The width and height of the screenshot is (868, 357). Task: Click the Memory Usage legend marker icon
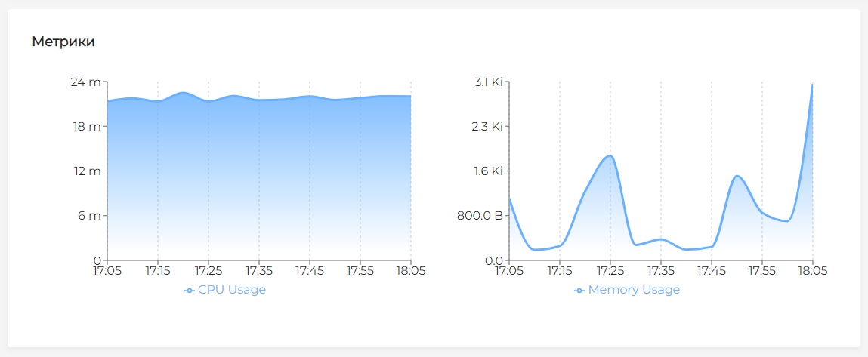(579, 290)
